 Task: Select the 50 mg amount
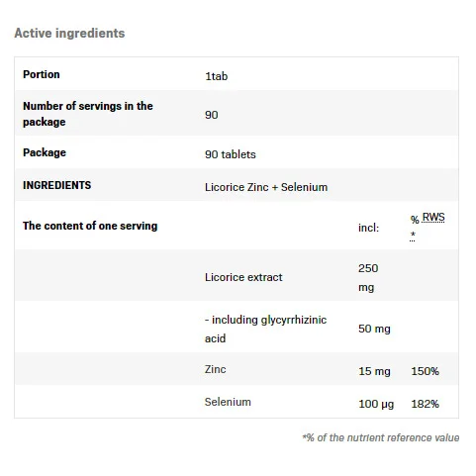374,329
